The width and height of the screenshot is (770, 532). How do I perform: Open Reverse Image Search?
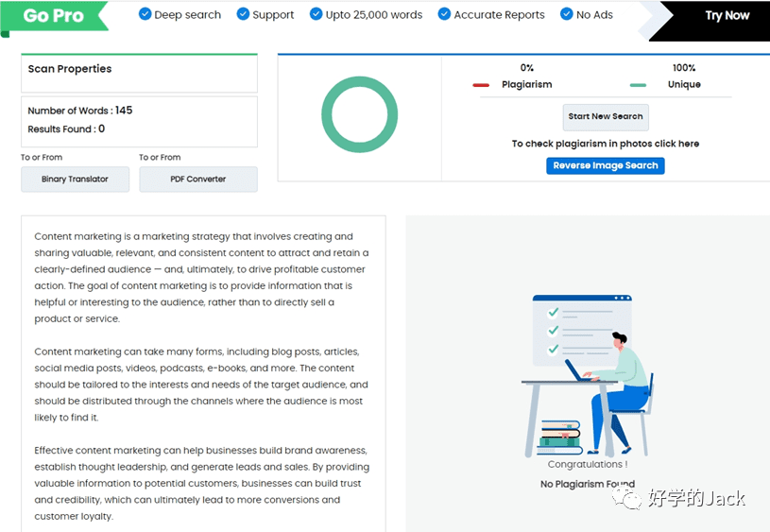[x=606, y=165]
